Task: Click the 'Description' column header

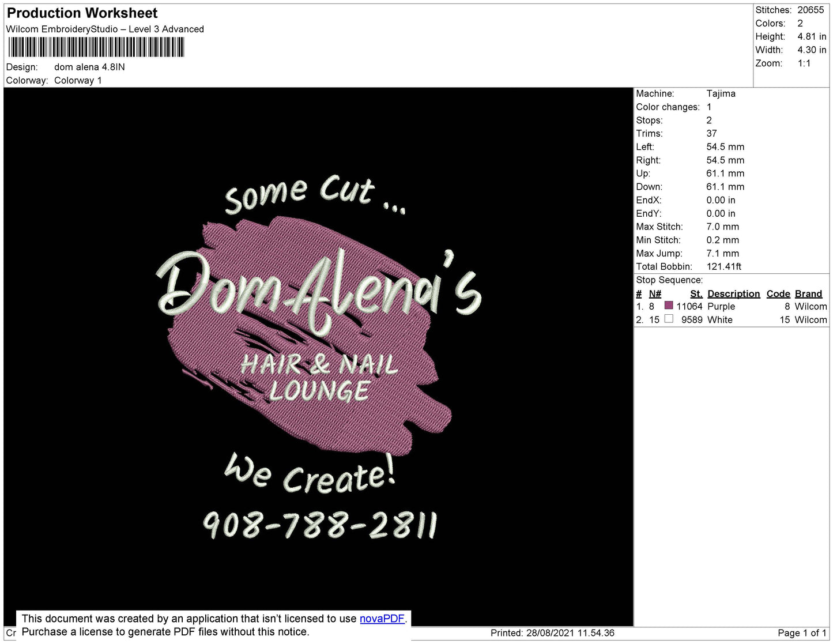Action: click(x=733, y=294)
